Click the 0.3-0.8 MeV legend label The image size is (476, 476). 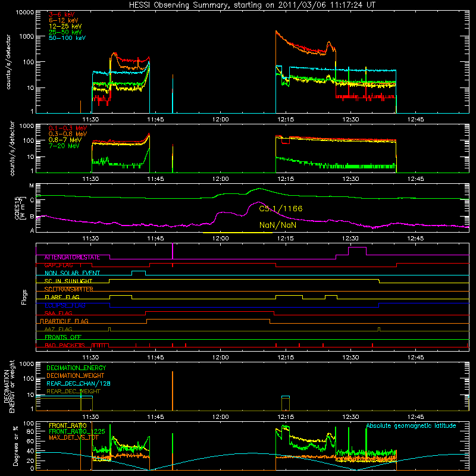(x=68, y=134)
